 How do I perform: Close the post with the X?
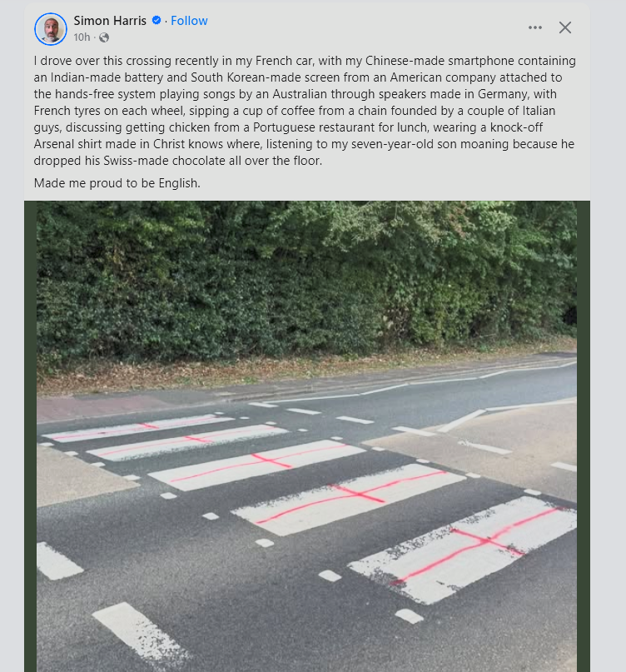[564, 27]
